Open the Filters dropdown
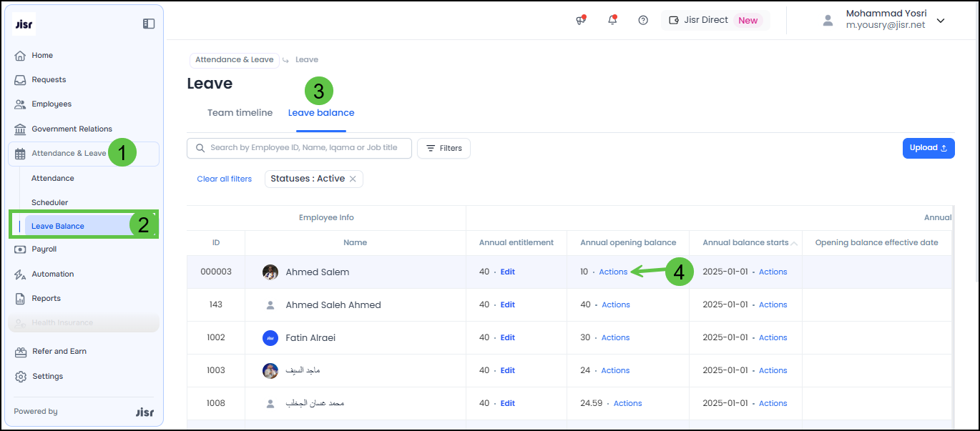Viewport: 980px width, 431px height. click(x=444, y=148)
